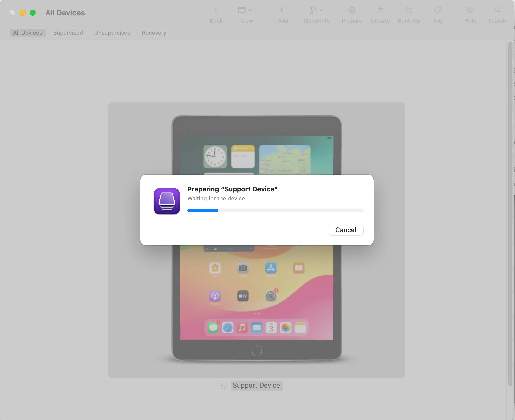Open Search using the magnifier icon

point(497,10)
